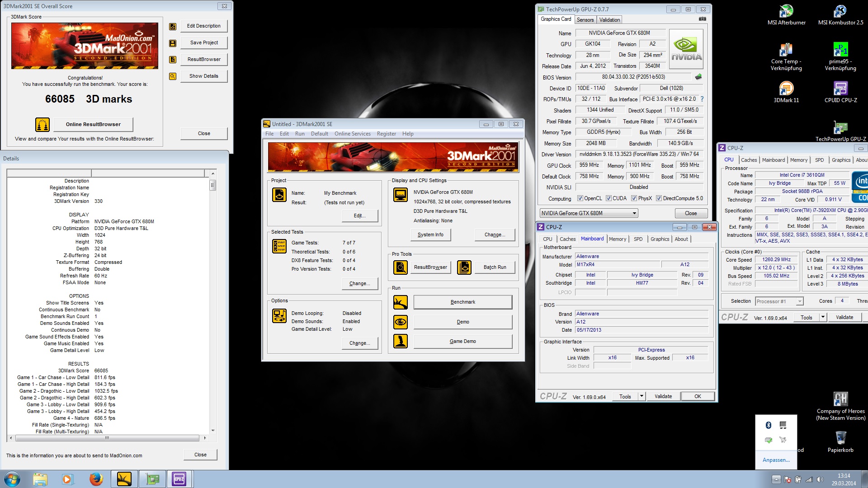Click the Pro Tools ResultBrowser magnifier icon
This screenshot has height=488, width=868.
tap(401, 267)
